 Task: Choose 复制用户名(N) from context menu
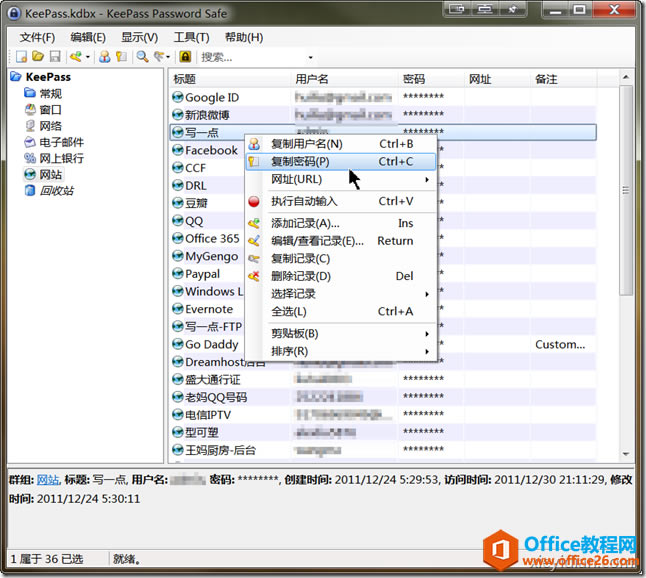pyautogui.click(x=341, y=144)
